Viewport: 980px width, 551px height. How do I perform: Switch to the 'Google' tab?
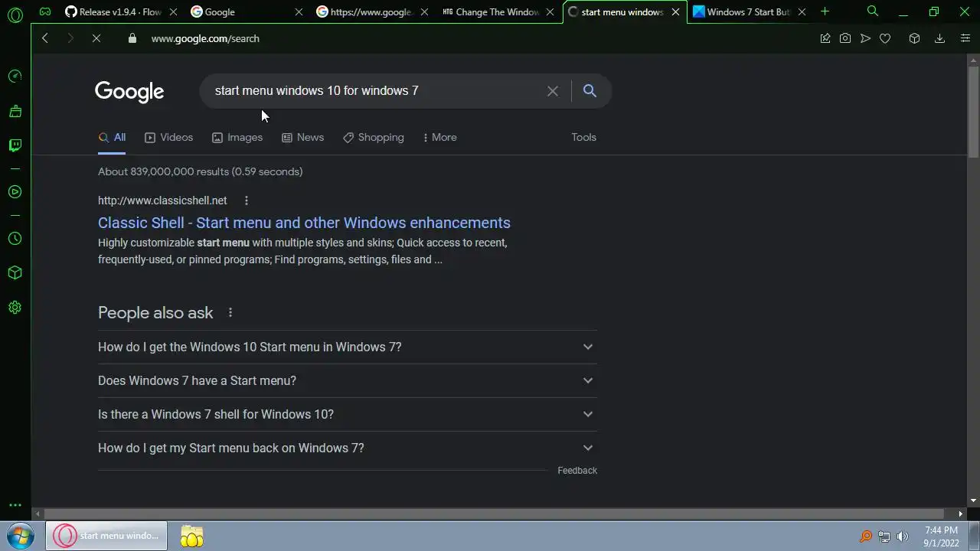click(245, 11)
